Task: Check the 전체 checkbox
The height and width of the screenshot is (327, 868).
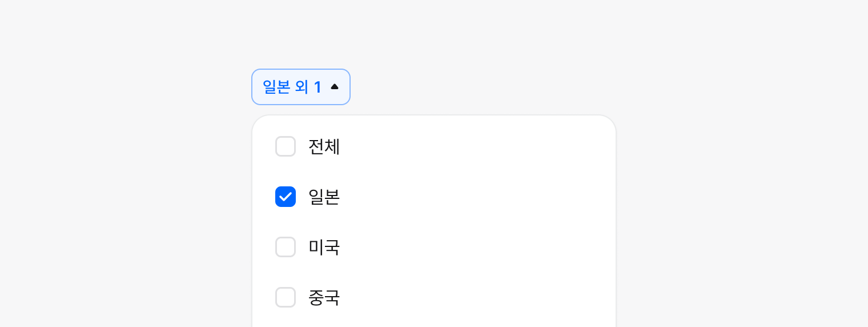Action: [x=286, y=146]
